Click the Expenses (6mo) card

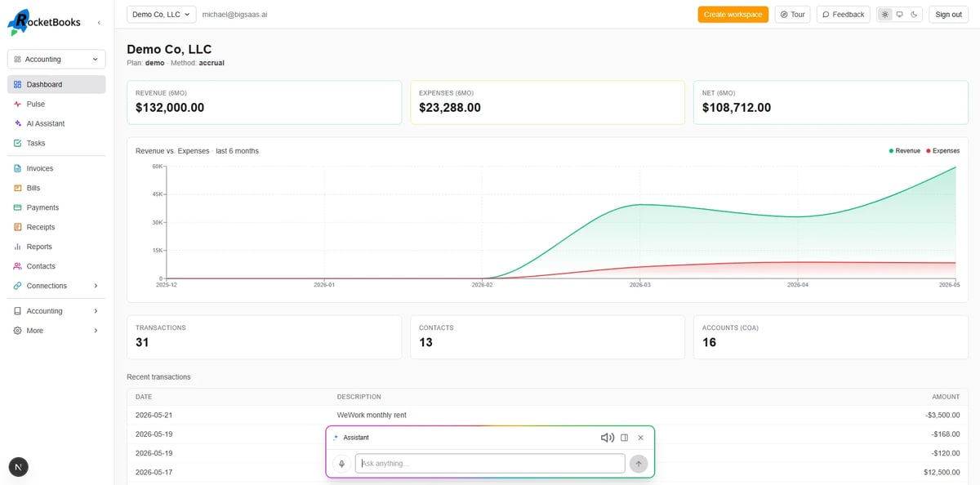[547, 102]
